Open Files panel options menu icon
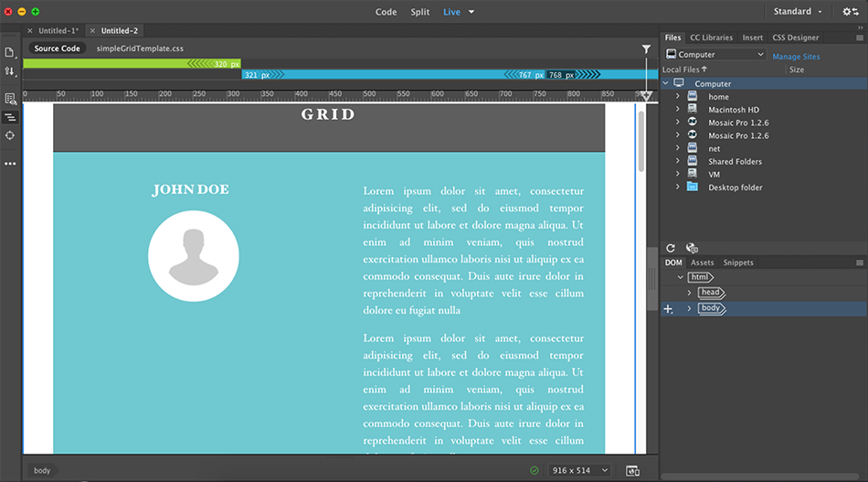This screenshot has width=868, height=482. coord(860,37)
